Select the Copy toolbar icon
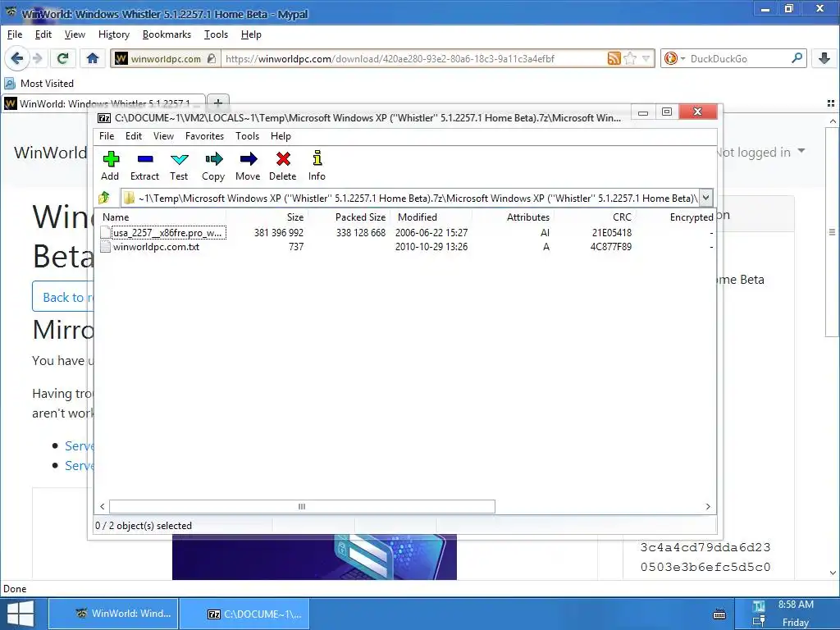 (x=213, y=166)
